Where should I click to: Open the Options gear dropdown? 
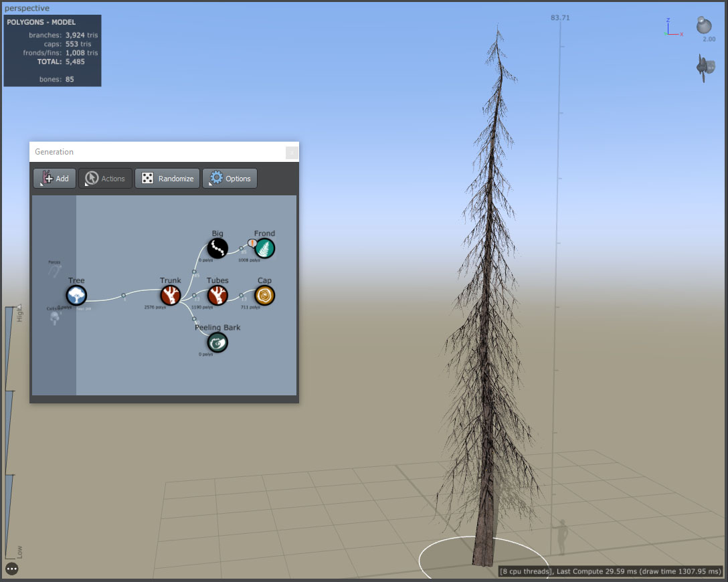coord(230,178)
